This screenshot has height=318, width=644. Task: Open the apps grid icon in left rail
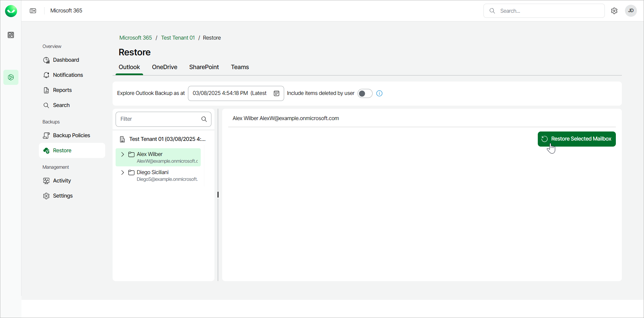tap(11, 35)
